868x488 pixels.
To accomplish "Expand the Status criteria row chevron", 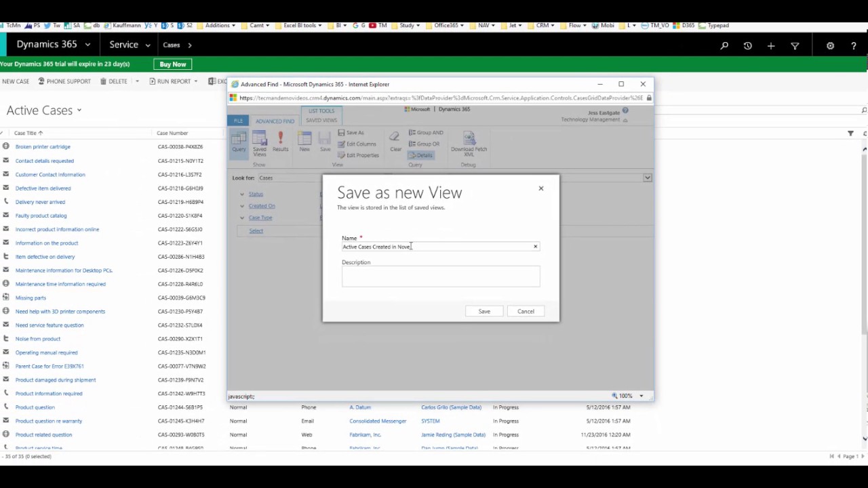I will coord(242,195).
